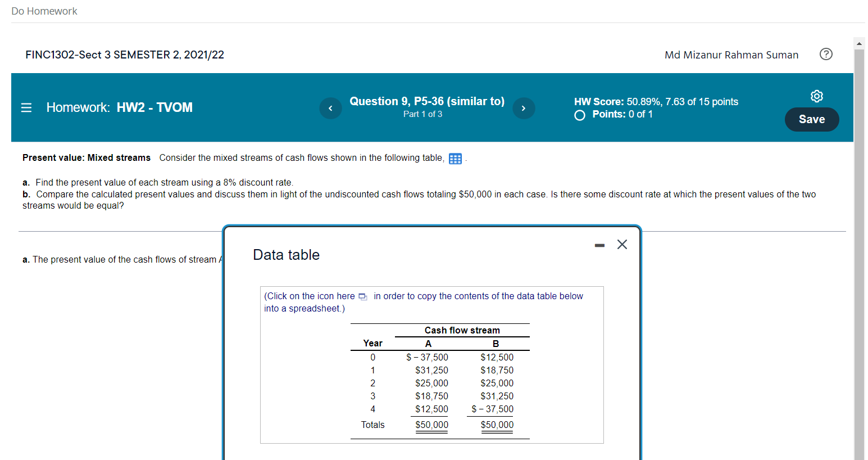Click the help question mark icon
The width and height of the screenshot is (868, 460).
click(826, 54)
